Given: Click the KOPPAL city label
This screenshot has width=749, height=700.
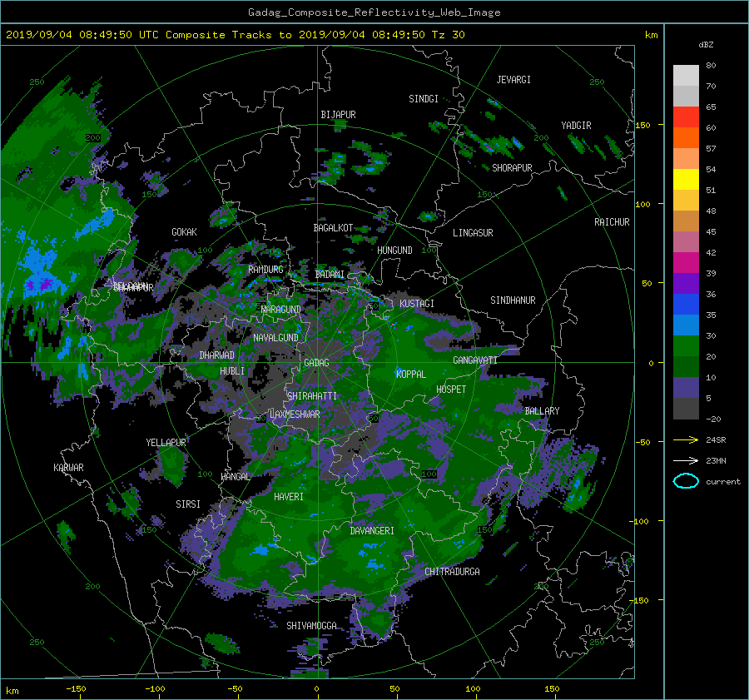Looking at the screenshot, I should pyautogui.click(x=411, y=375).
